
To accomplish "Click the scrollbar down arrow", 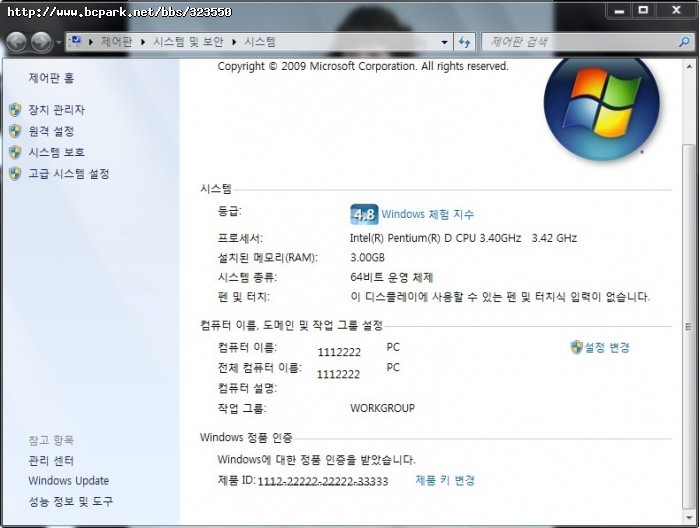I will tap(689, 517).
